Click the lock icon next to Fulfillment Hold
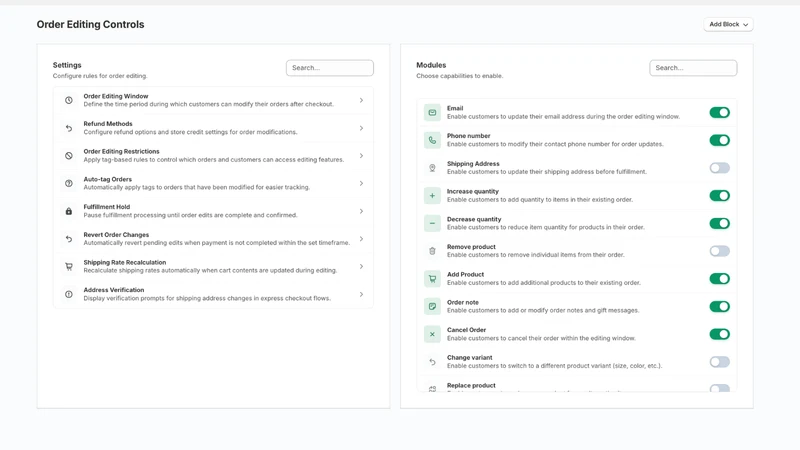 (x=69, y=211)
